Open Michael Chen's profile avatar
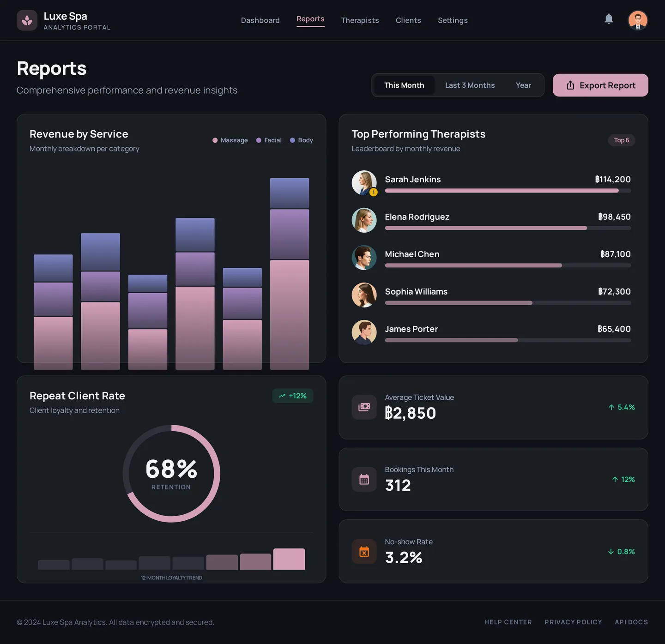The width and height of the screenshot is (665, 644). pos(364,257)
